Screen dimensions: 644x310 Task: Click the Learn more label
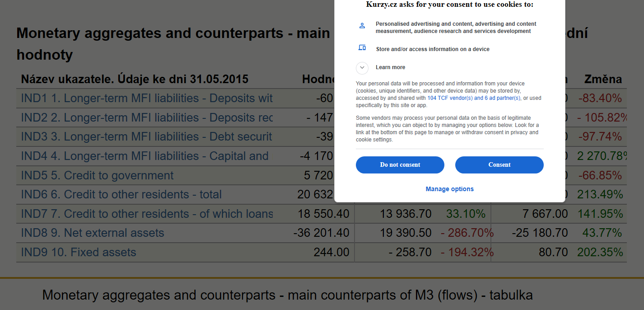pos(390,67)
